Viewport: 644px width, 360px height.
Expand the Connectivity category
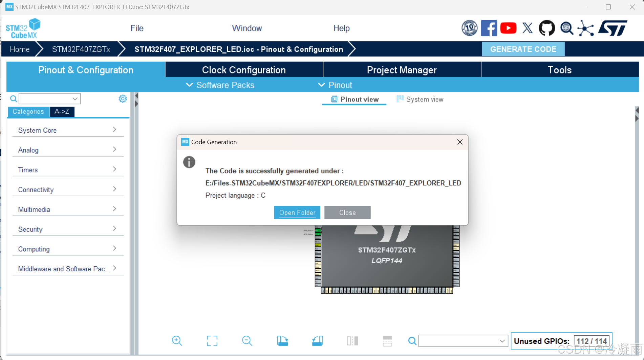pos(68,189)
